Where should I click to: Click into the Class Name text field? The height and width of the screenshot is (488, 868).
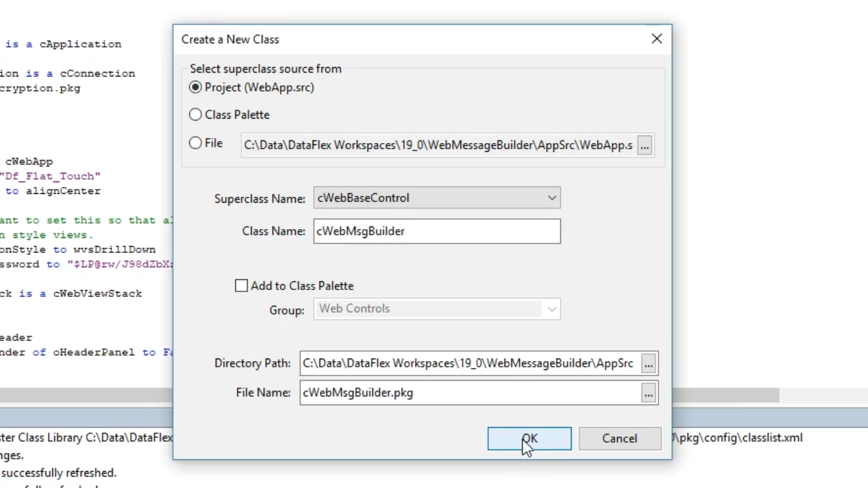click(x=437, y=231)
